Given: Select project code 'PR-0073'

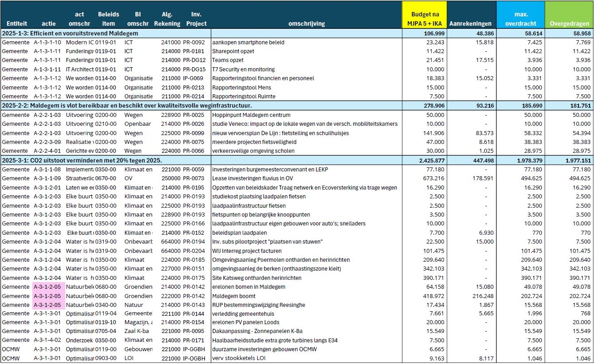Looking at the screenshot, I should (x=194, y=178).
